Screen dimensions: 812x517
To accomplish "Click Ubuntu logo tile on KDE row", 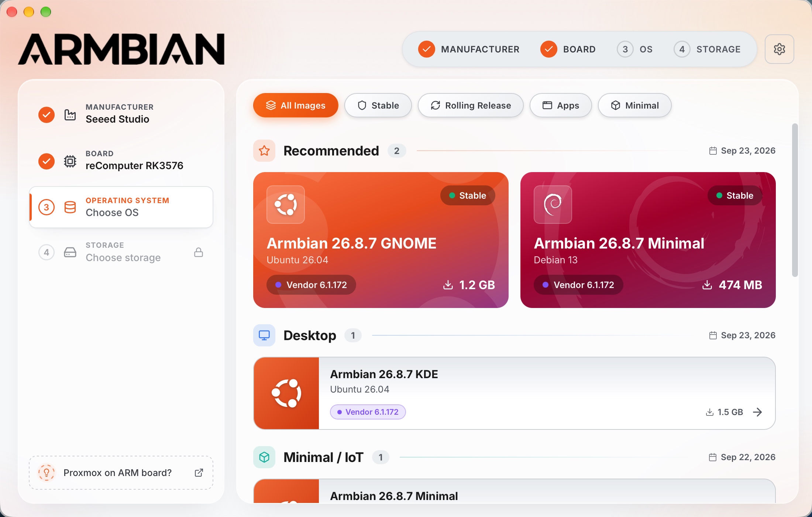I will pos(286,393).
